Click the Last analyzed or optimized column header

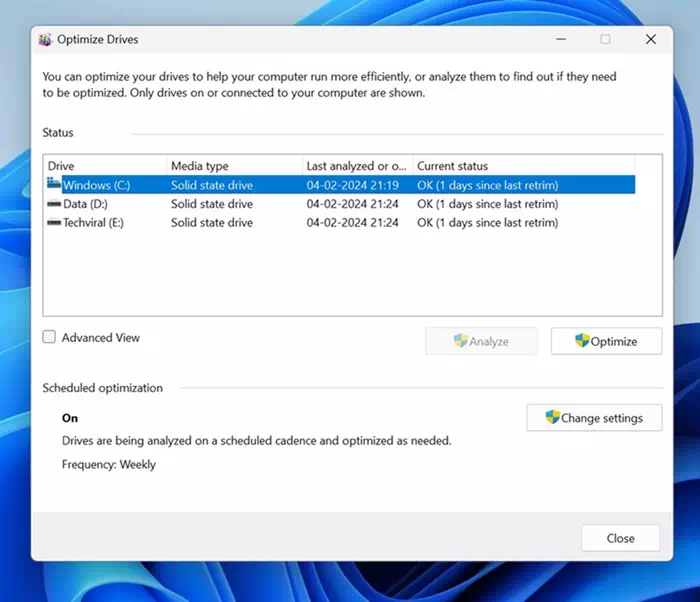pyautogui.click(x=358, y=166)
